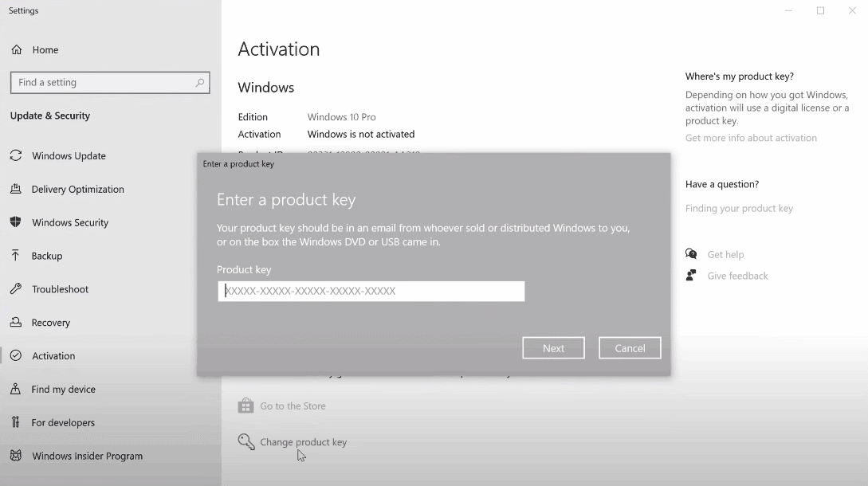Click the Windows Security shield icon
Viewport: 868px width, 486px height.
coord(15,222)
